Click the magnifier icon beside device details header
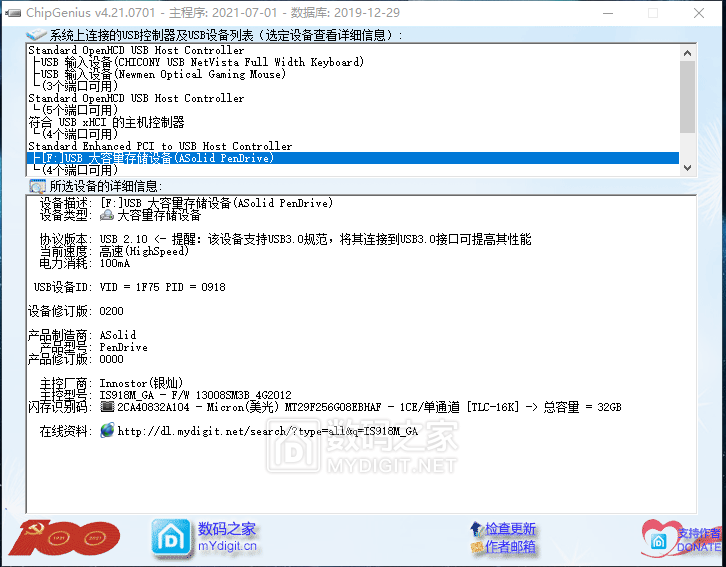This screenshot has height=567, width=726. click(x=37, y=187)
